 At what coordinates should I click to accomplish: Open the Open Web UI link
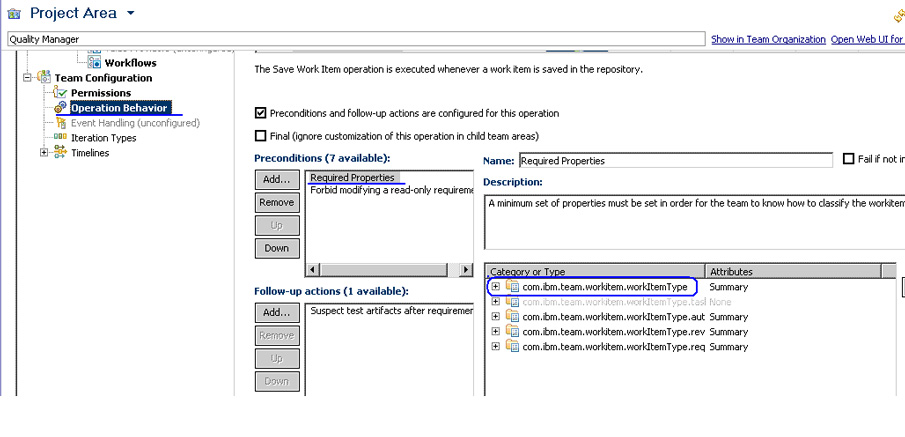point(867,39)
